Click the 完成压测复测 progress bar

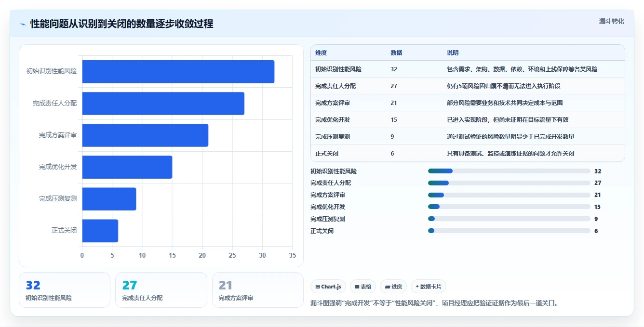pos(509,219)
